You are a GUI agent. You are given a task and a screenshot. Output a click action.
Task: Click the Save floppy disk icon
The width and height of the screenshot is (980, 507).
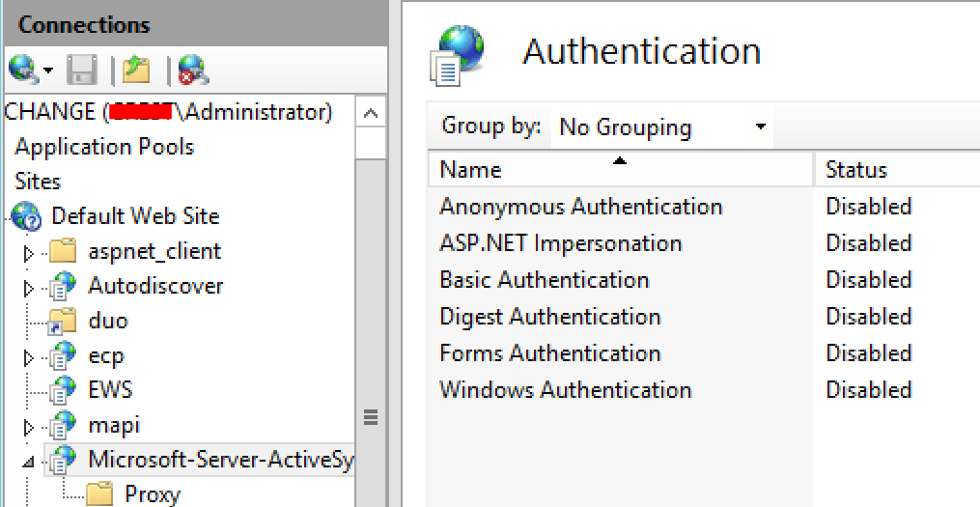82,70
